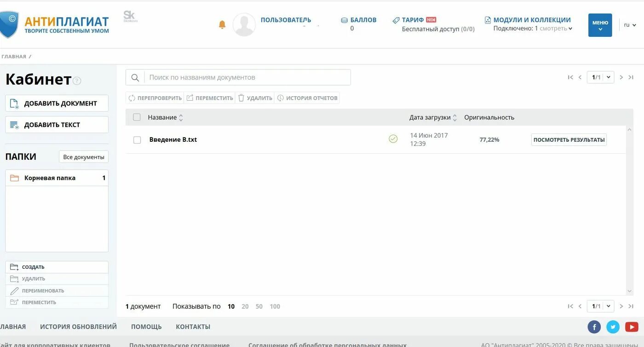The image size is (644, 347).
Task: Expand смотреть modules dropdown
Action: click(x=556, y=29)
